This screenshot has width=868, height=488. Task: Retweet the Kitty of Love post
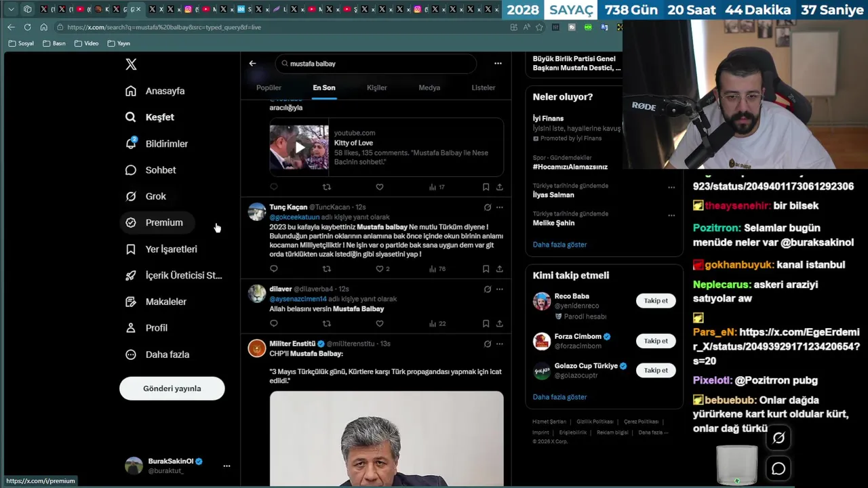(327, 187)
